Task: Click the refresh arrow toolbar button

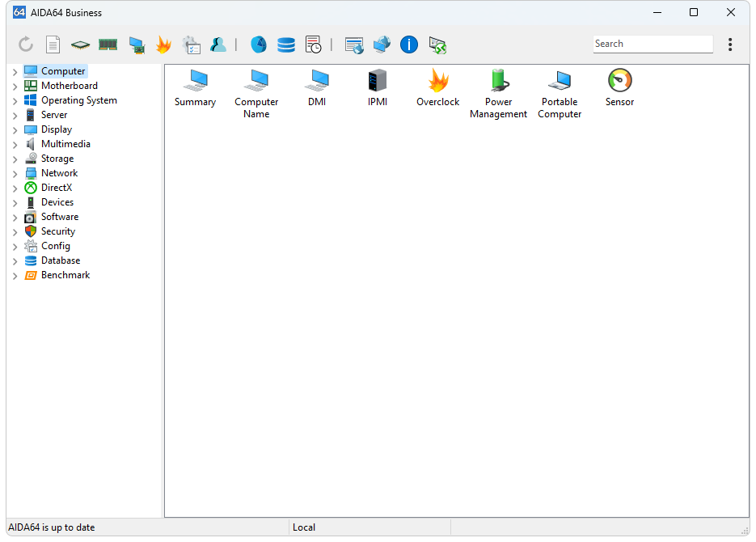Action: pyautogui.click(x=26, y=45)
